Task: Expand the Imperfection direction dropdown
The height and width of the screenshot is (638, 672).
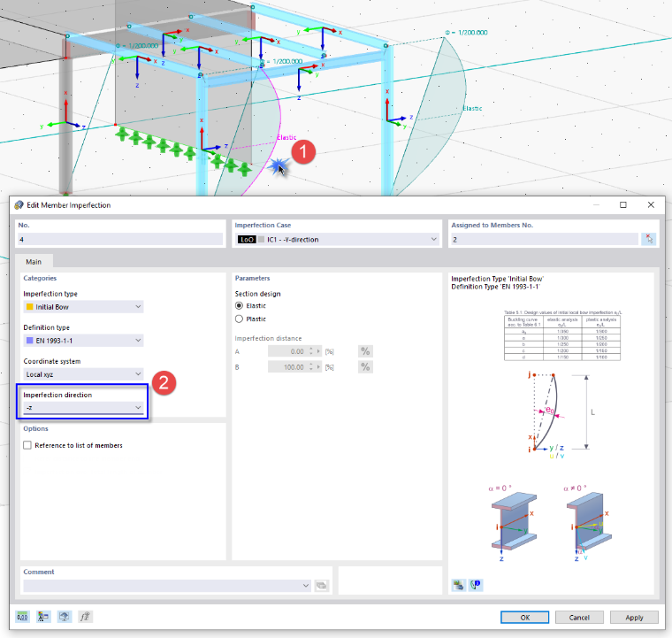Action: [138, 407]
